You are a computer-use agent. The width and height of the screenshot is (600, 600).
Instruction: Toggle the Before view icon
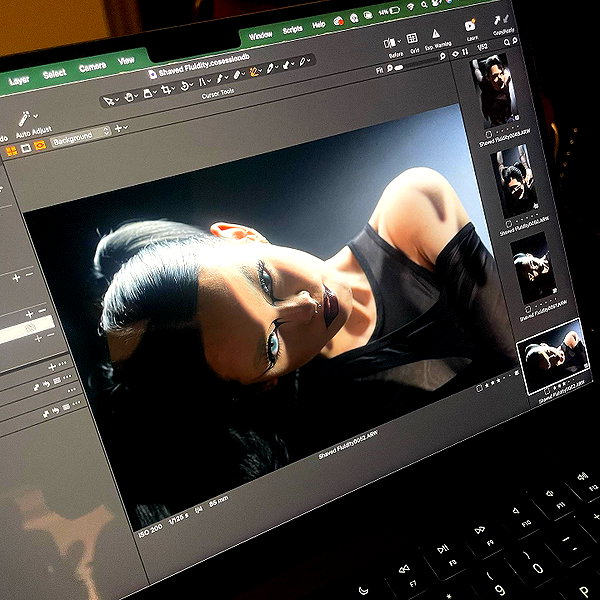(390, 42)
